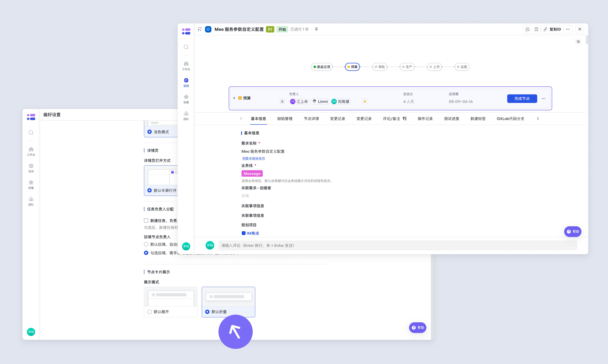Open the IM集成 project link
The image size is (608, 364).
pyautogui.click(x=250, y=233)
